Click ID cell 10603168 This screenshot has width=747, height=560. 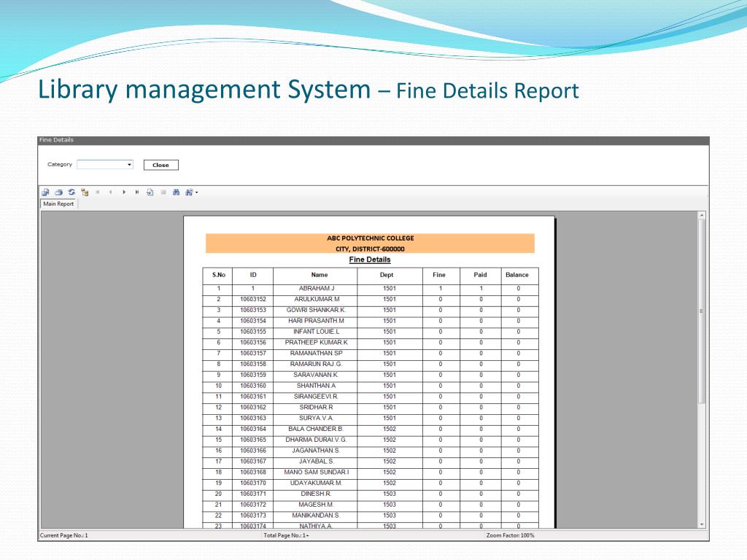tap(253, 472)
